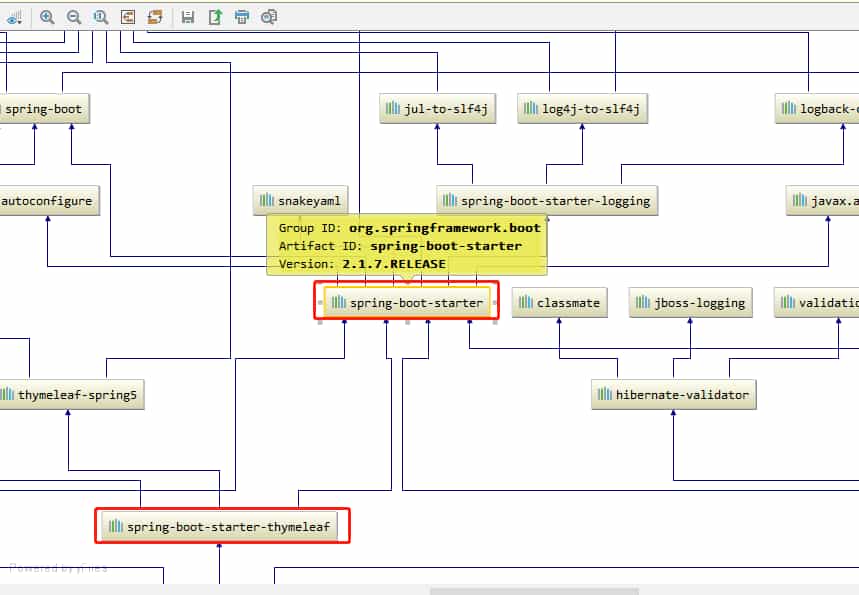This screenshot has height=595, width=859.
Task: Click library icon on spring-boot-starter-logging node
Action: [450, 200]
